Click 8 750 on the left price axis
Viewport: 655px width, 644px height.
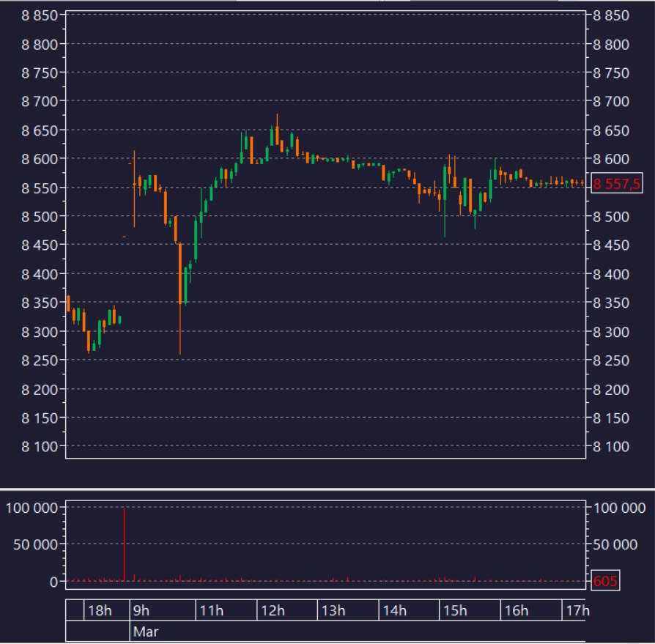40,73
